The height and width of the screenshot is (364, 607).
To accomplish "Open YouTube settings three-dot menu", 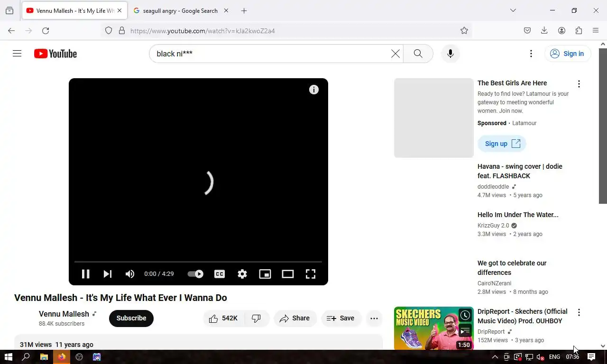I will [x=531, y=54].
